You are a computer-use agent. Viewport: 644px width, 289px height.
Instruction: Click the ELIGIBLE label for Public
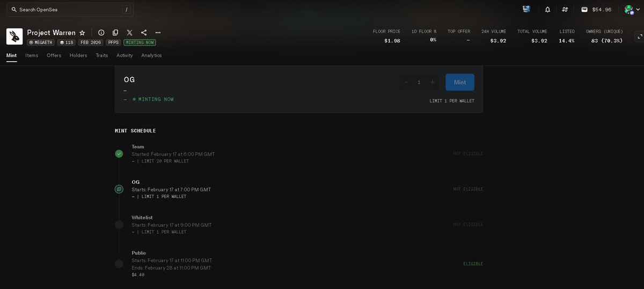(473, 264)
